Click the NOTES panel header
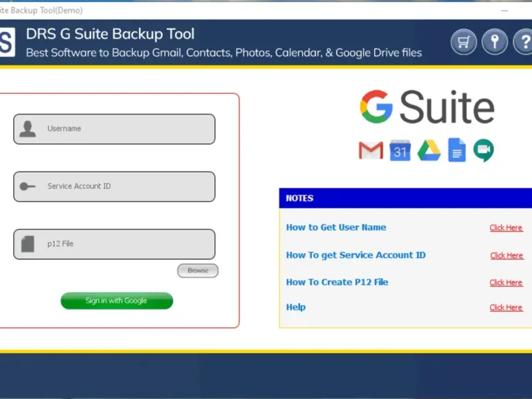The height and width of the screenshot is (399, 532). [406, 198]
